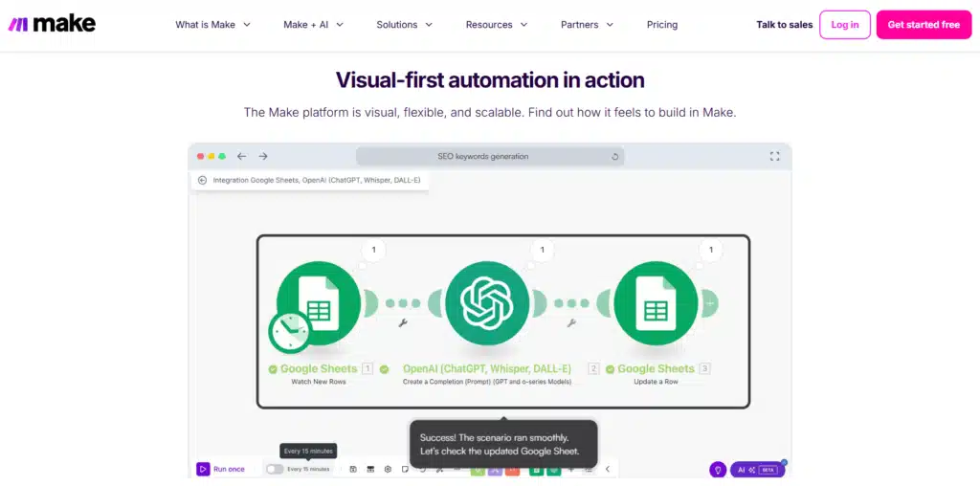Click the OpenAI ChatGPT module icon
980x486 pixels.
(x=488, y=303)
